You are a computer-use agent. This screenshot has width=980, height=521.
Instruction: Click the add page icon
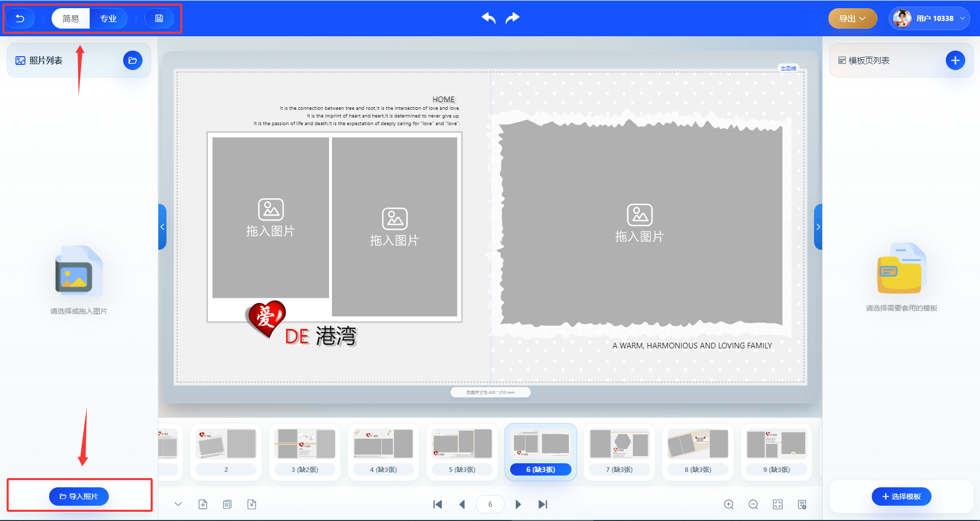point(203,504)
